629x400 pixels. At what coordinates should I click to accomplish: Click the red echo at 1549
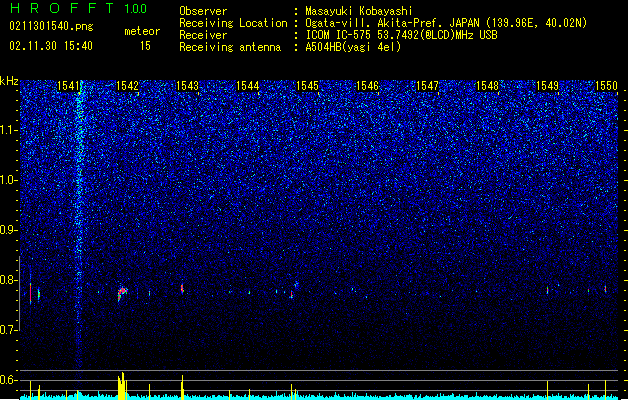pyautogui.click(x=548, y=290)
